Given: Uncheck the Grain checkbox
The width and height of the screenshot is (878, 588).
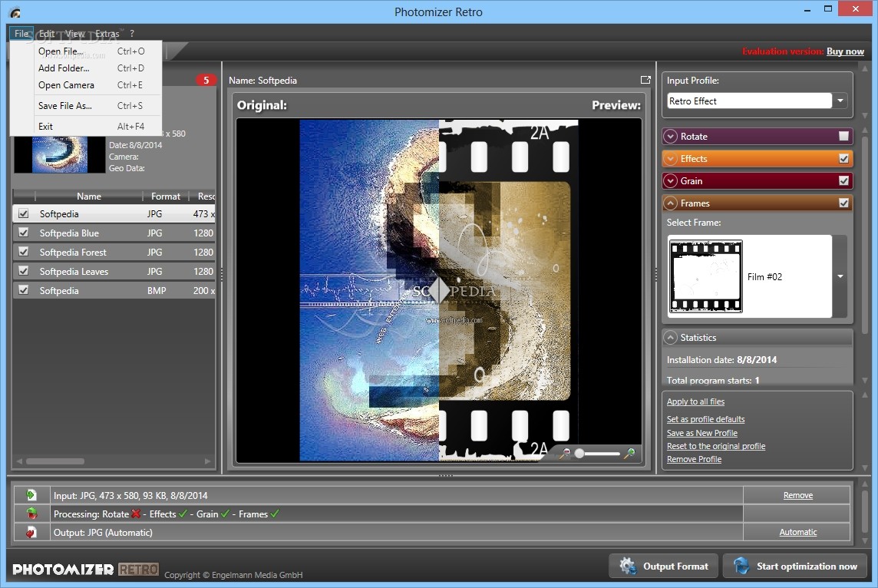Looking at the screenshot, I should 843,181.
